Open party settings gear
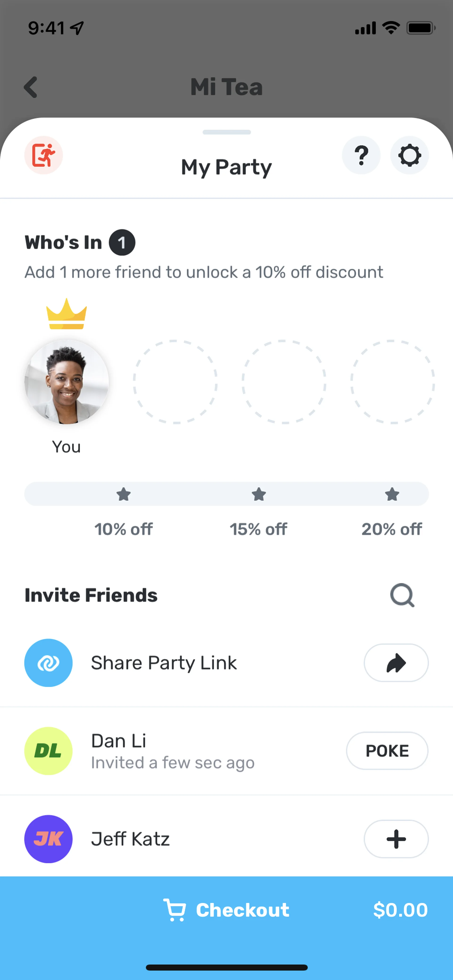453x980 pixels. [409, 155]
